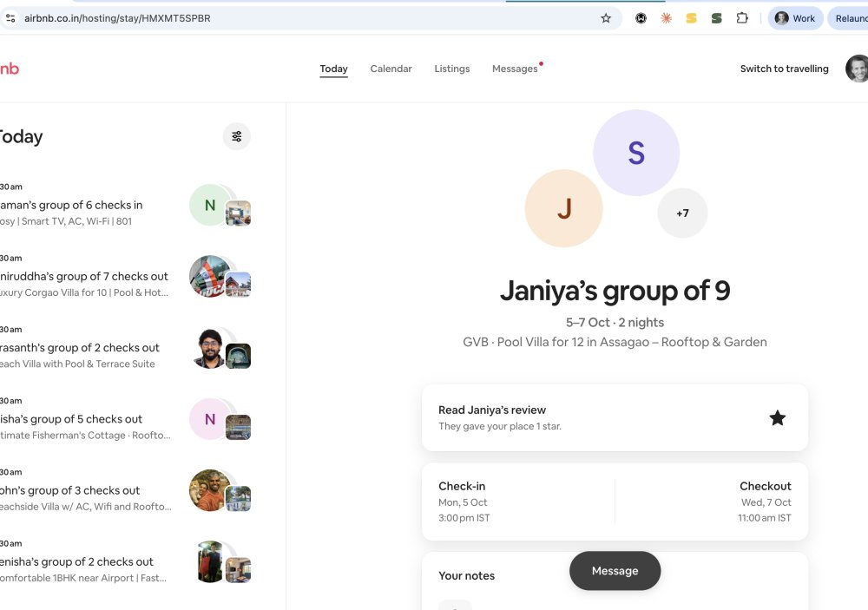Click the N avatar for Fisherman's Cottage
Image resolution: width=868 pixels, height=610 pixels.
tap(210, 419)
